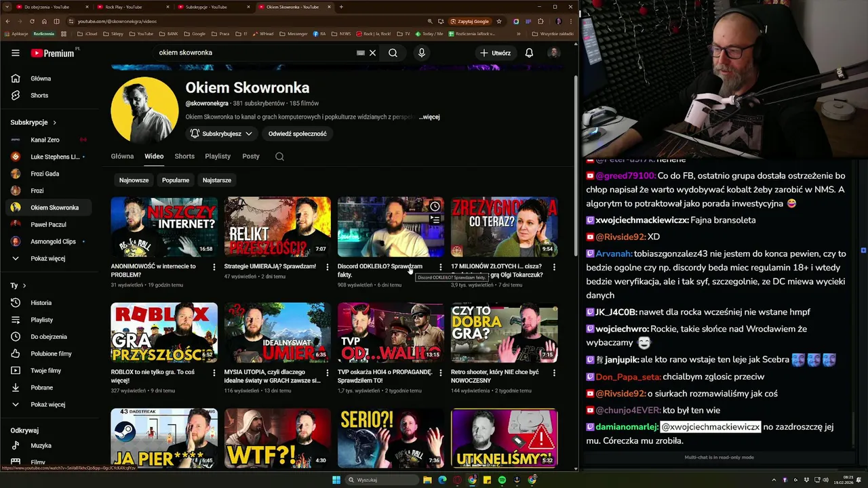The height and width of the screenshot is (488, 868).
Task: Open Luke Stephens subscription channel
Action: point(47,157)
